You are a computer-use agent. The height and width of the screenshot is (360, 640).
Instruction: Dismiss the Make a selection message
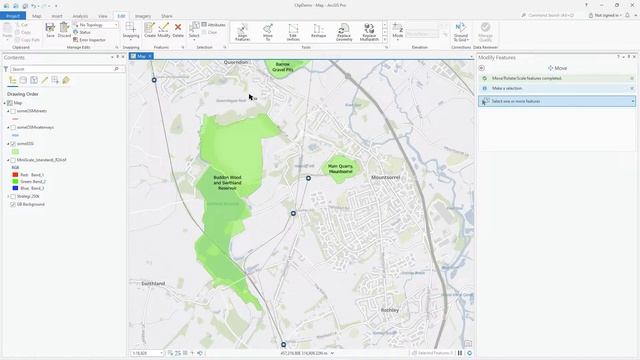click(x=632, y=88)
